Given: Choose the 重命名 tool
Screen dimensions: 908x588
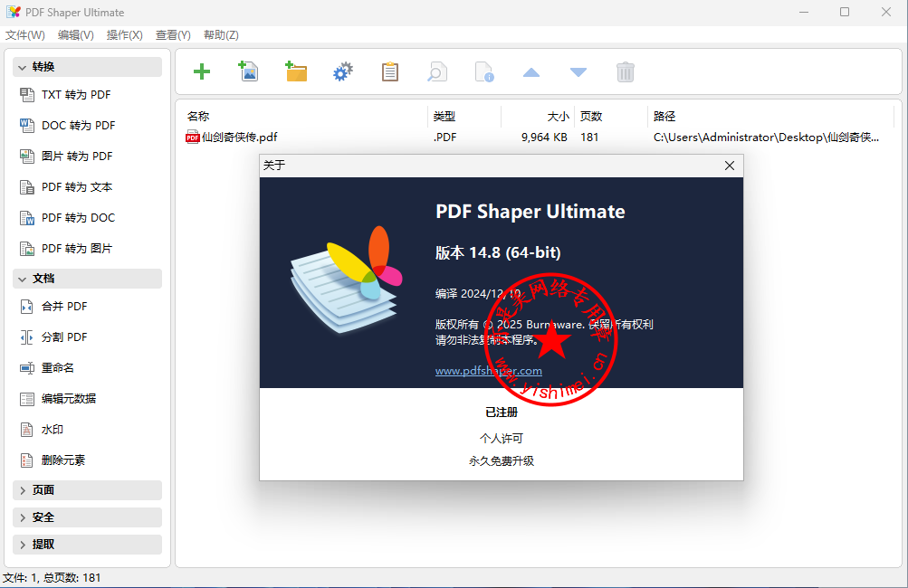Looking at the screenshot, I should pyautogui.click(x=57, y=368).
